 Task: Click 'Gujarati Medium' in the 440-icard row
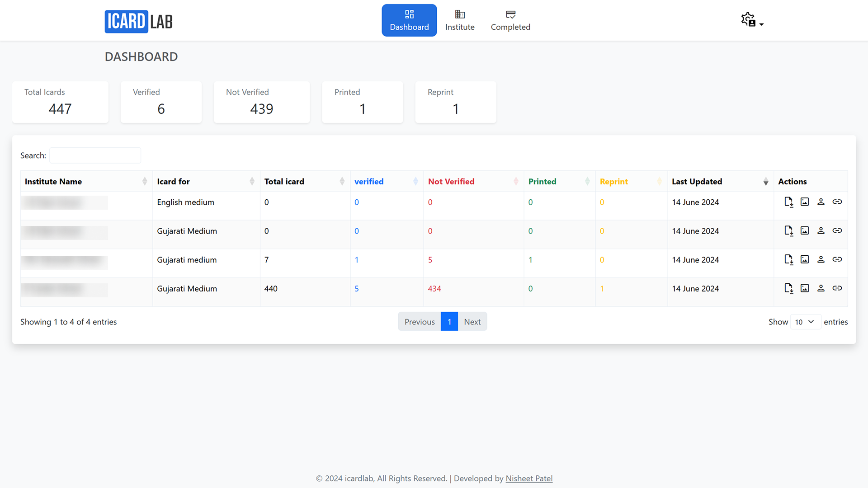coord(187,289)
